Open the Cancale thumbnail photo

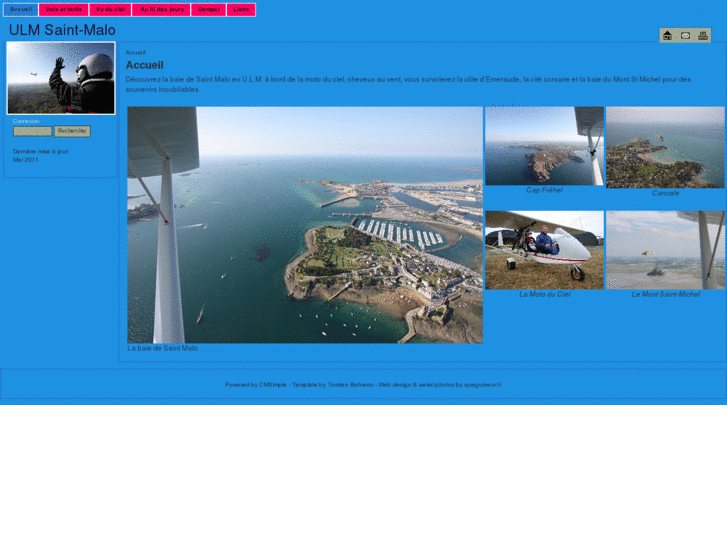click(x=665, y=147)
